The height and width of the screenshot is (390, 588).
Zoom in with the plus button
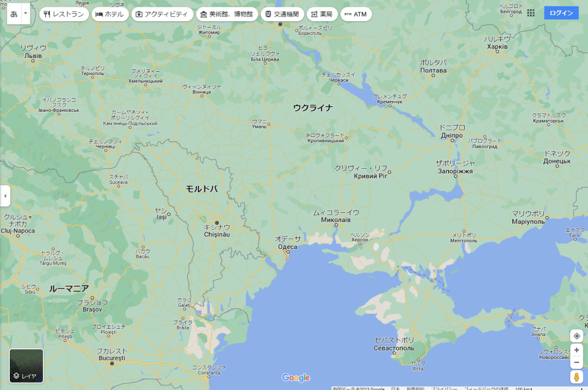coord(577,350)
